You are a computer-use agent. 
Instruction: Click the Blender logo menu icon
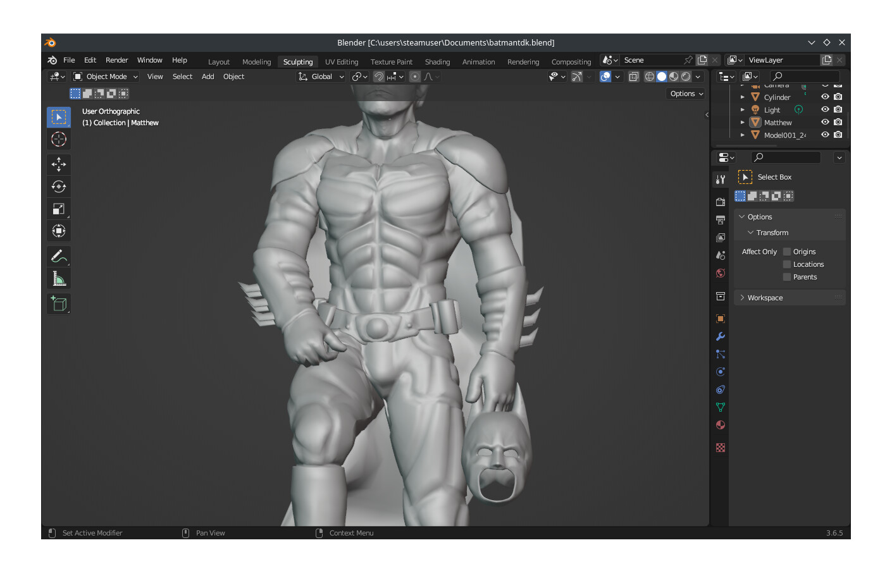click(x=53, y=60)
